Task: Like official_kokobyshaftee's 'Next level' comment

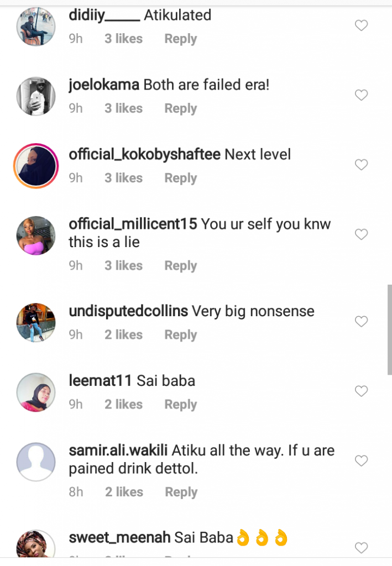Action: [361, 165]
